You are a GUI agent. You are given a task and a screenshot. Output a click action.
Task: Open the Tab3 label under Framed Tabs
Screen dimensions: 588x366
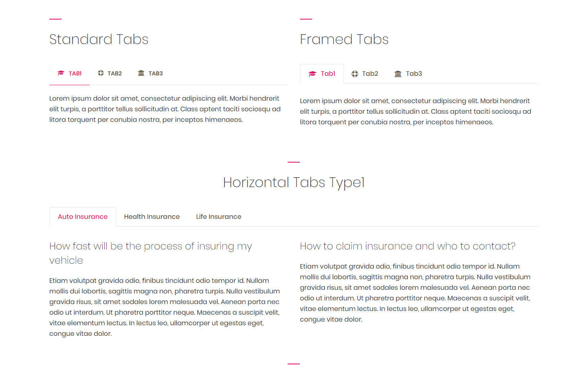tap(414, 74)
